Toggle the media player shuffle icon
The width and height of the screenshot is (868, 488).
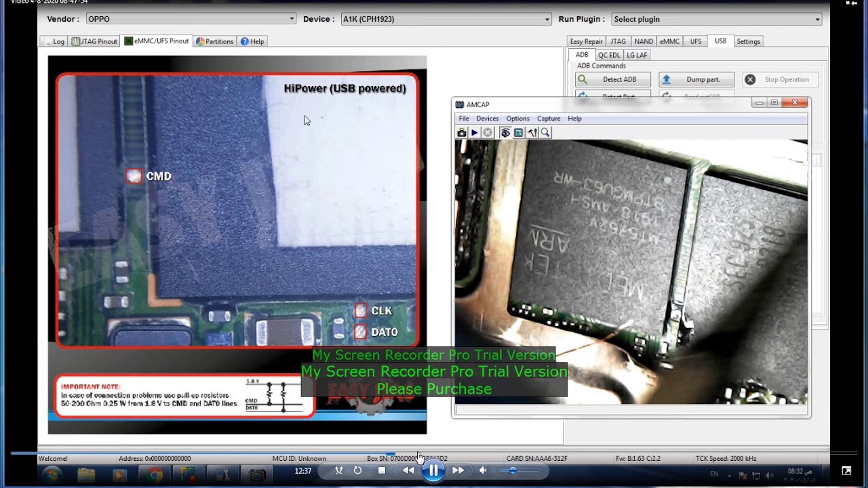[x=339, y=470]
